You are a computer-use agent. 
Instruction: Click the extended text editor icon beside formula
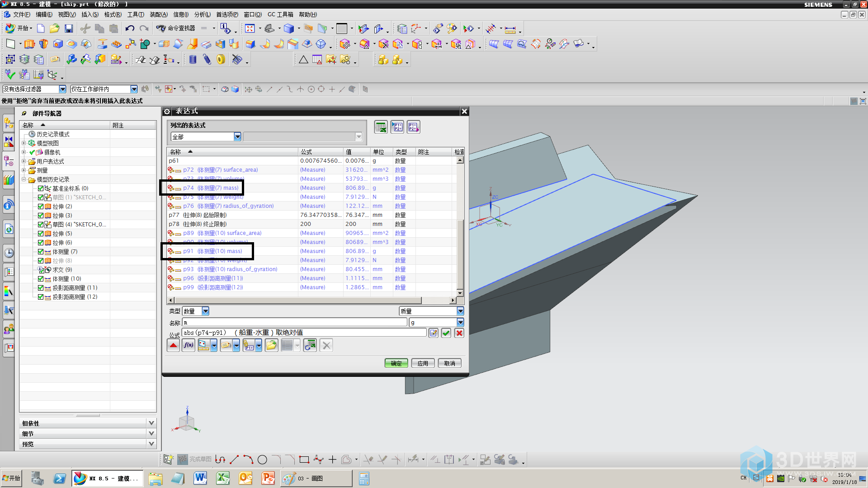click(433, 333)
